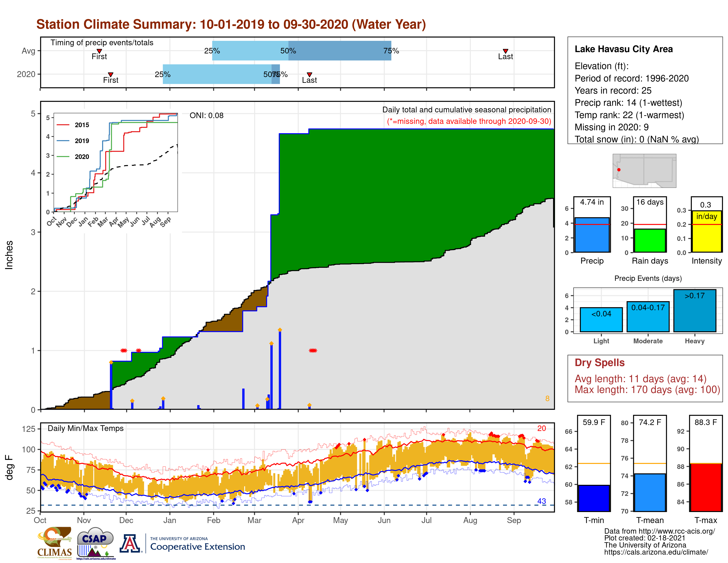Click the red station dot on map
The image size is (728, 563).
(x=619, y=170)
